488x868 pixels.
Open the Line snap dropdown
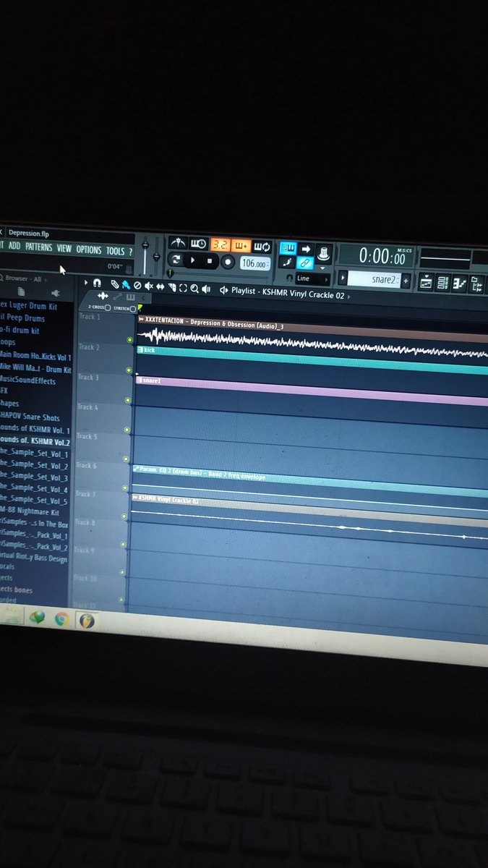(312, 278)
